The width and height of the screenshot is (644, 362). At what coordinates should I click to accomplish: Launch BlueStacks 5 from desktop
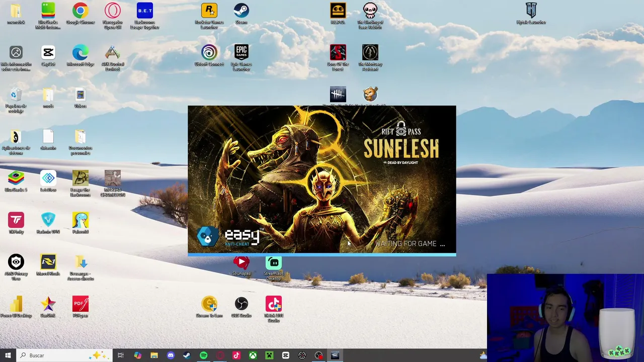[16, 182]
